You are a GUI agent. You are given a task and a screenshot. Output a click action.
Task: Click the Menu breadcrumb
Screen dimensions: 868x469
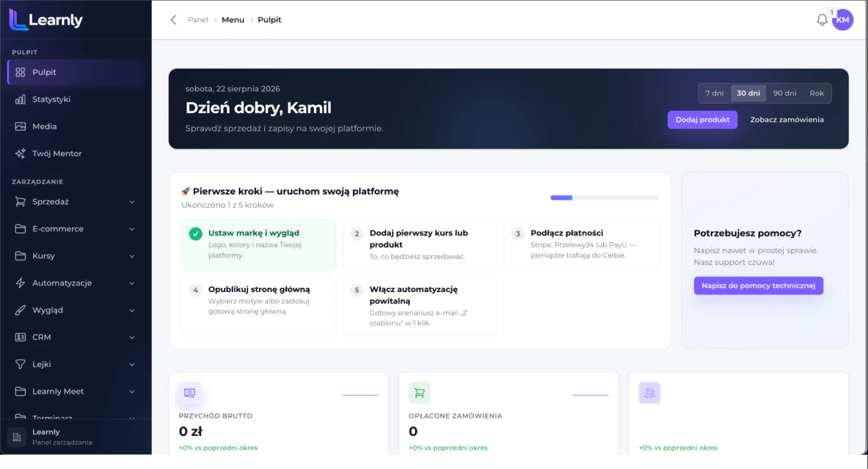pyautogui.click(x=233, y=20)
